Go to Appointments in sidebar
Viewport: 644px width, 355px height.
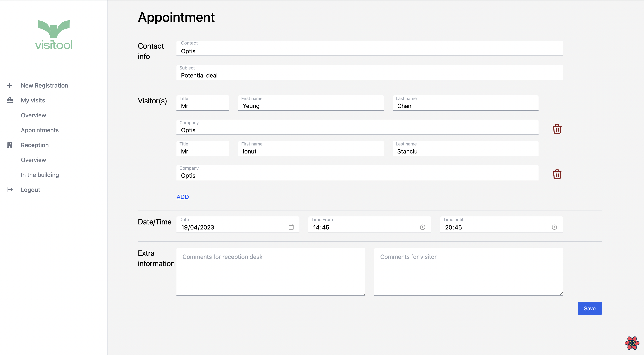(x=40, y=130)
